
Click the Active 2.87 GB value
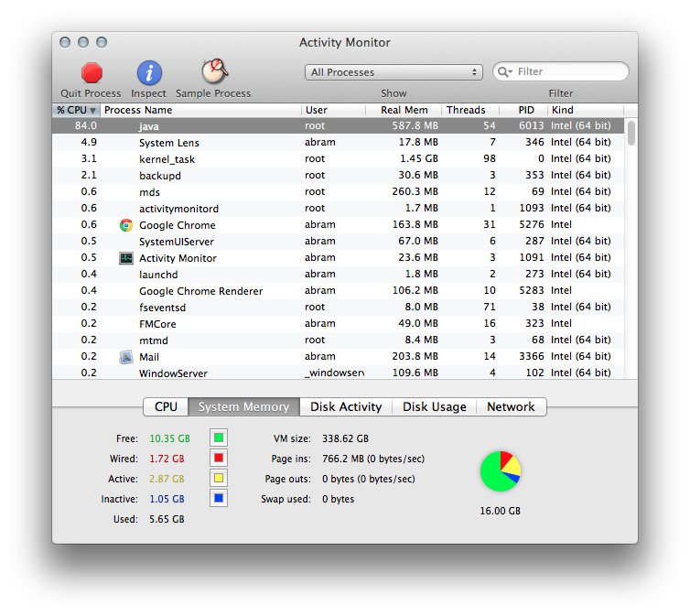coord(167,479)
